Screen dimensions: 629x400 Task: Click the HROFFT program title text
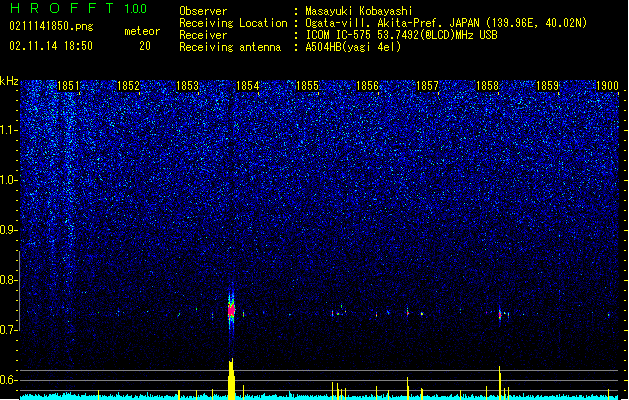(62, 8)
